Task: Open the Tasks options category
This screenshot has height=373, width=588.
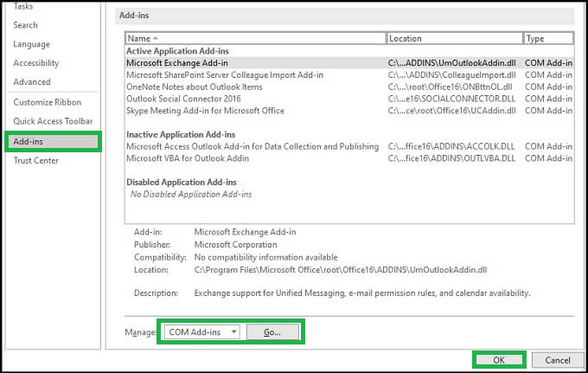Action: [x=23, y=6]
